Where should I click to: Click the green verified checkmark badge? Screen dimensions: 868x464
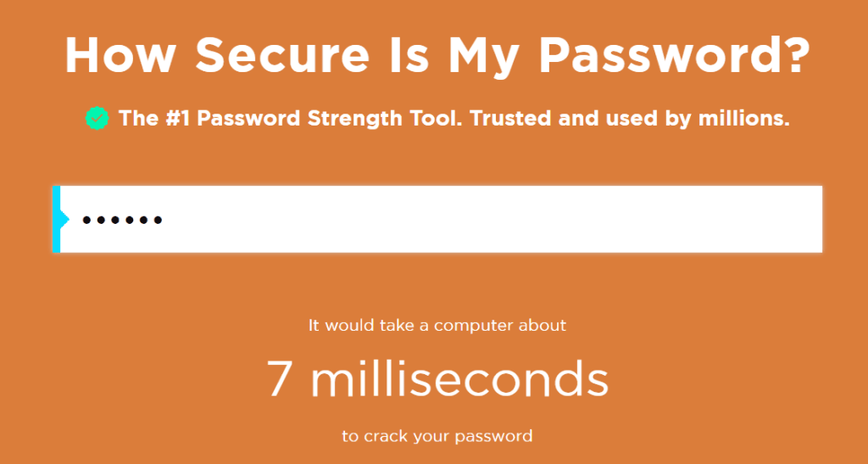pyautogui.click(x=97, y=119)
